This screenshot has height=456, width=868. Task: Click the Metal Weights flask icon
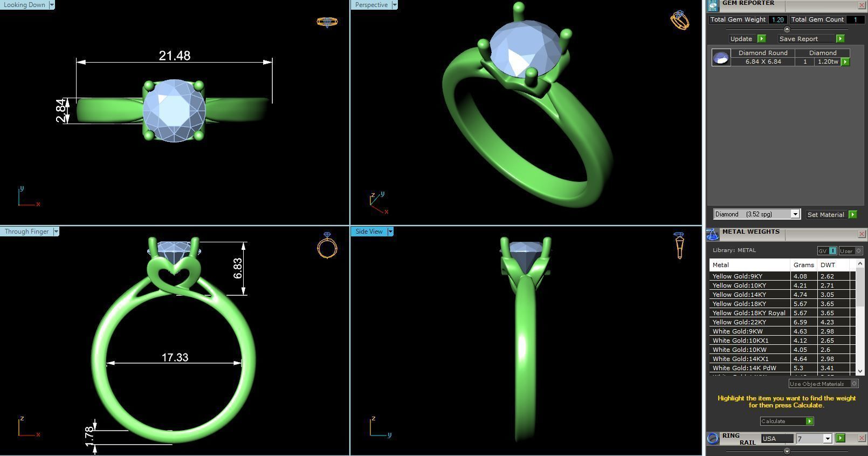click(713, 234)
